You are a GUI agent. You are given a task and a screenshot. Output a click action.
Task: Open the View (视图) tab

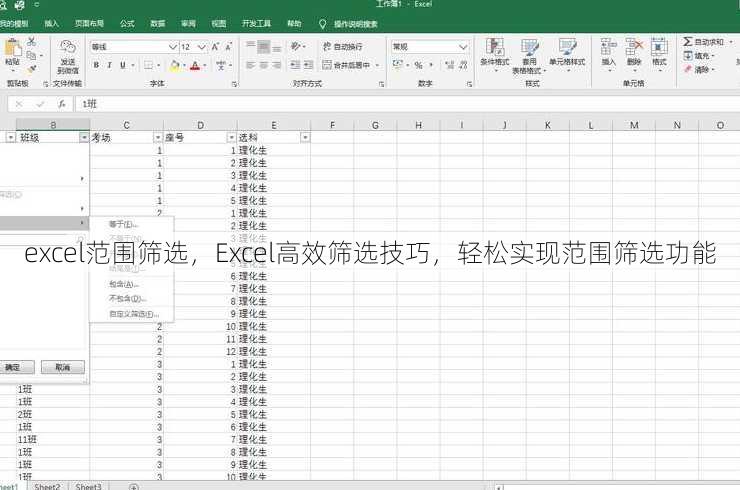[x=219, y=23]
